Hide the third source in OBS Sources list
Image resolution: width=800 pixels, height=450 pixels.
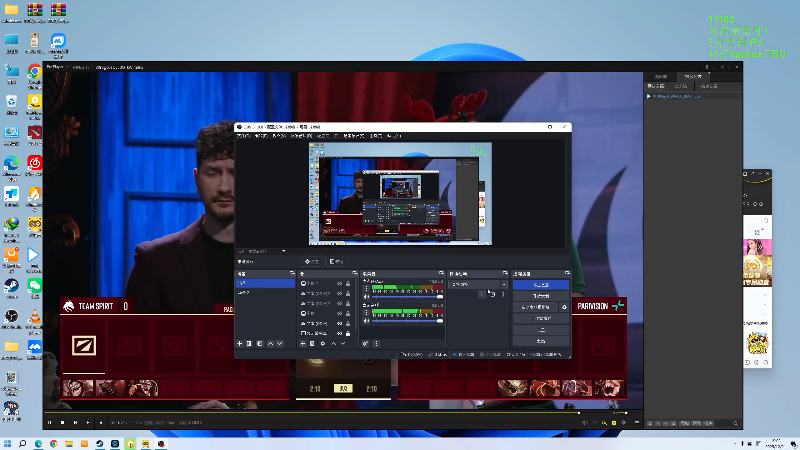coord(339,304)
